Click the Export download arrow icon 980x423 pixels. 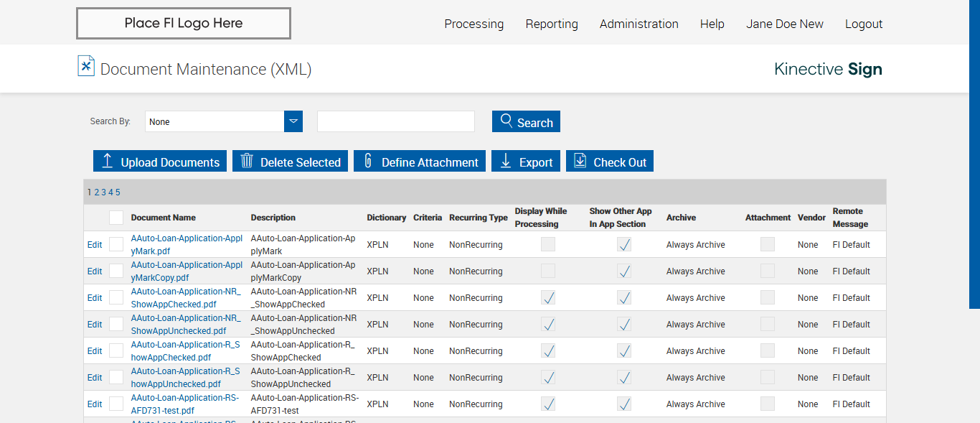[506, 161]
